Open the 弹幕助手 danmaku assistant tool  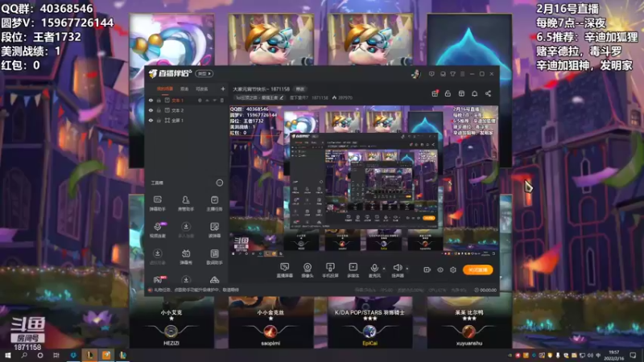click(157, 204)
